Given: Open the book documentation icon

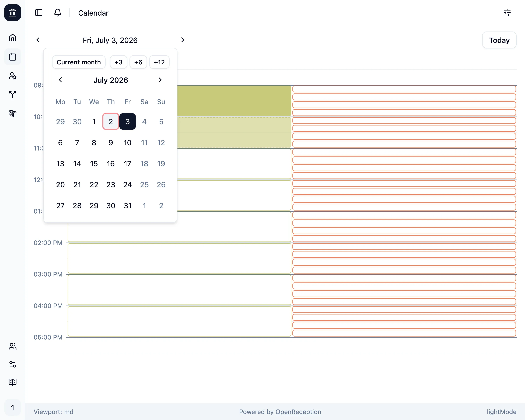Looking at the screenshot, I should (13, 382).
